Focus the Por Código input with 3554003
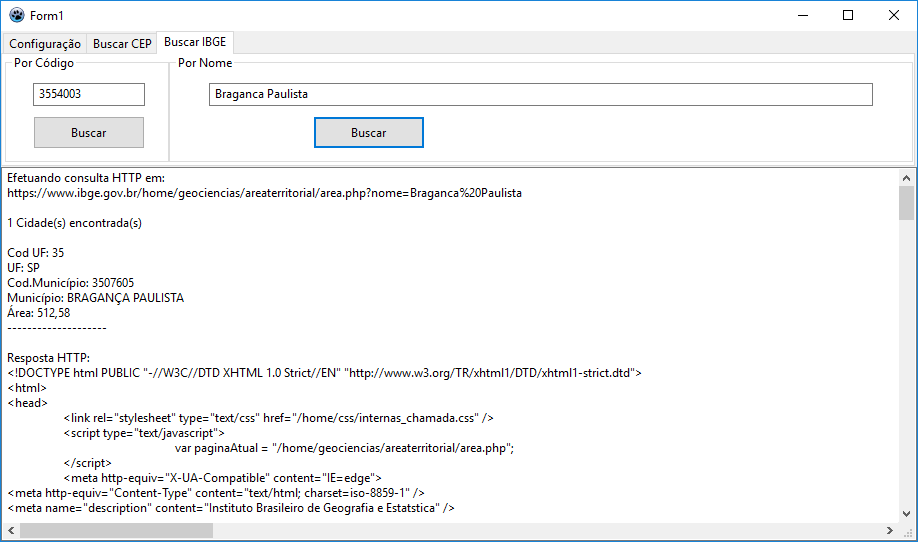918x542 pixels. (89, 94)
